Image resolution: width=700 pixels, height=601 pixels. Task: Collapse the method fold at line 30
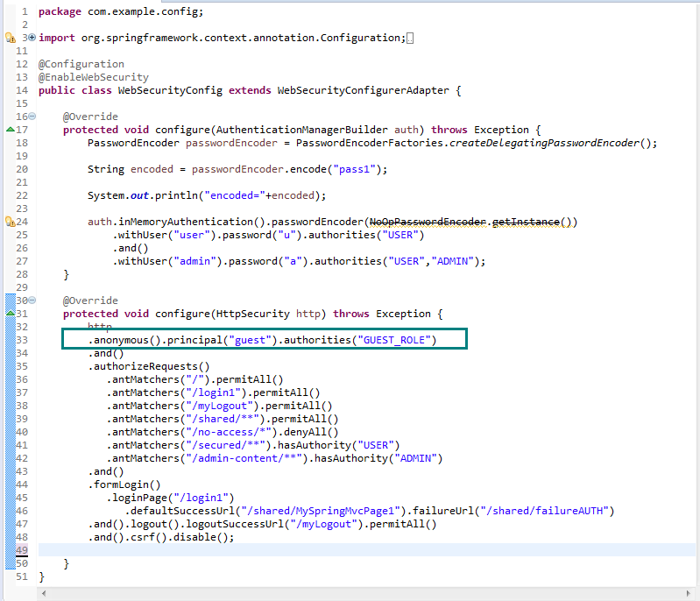32,300
